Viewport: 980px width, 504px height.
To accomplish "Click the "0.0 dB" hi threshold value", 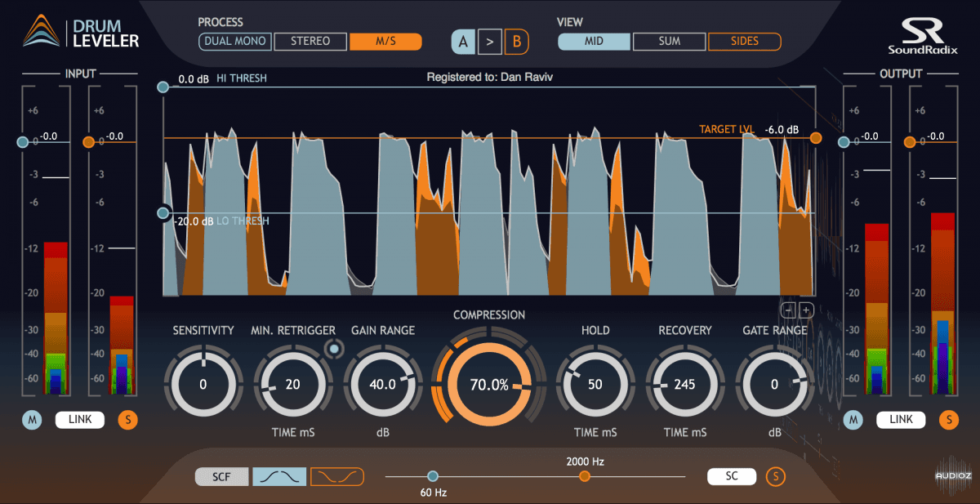I will [194, 79].
